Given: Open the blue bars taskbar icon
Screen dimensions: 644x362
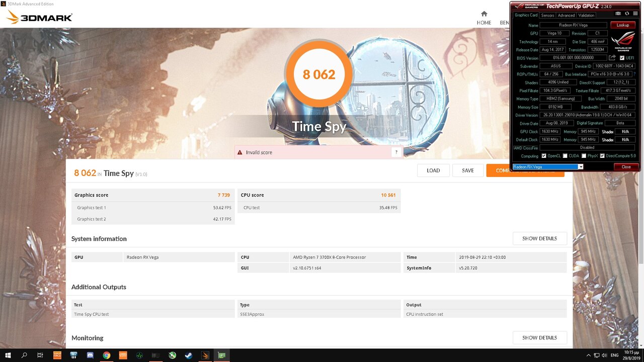Looking at the screenshot, I should pos(73,355).
